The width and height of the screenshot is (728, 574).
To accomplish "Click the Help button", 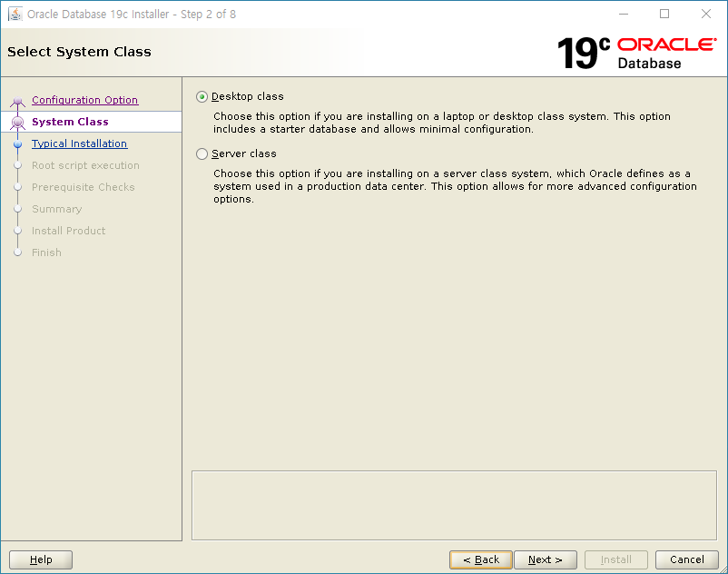I will pyautogui.click(x=41, y=559).
